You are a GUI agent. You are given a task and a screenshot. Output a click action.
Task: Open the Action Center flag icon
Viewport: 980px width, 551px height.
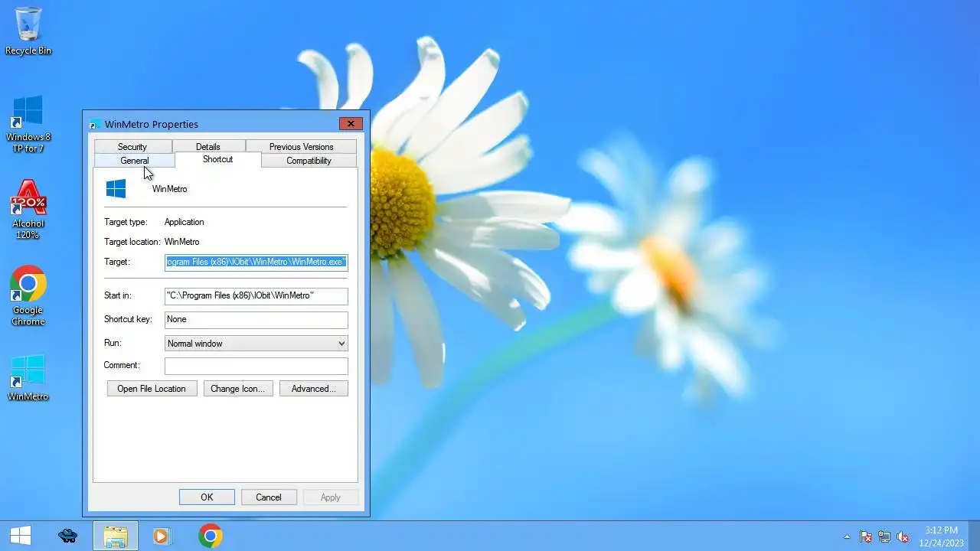pos(866,536)
